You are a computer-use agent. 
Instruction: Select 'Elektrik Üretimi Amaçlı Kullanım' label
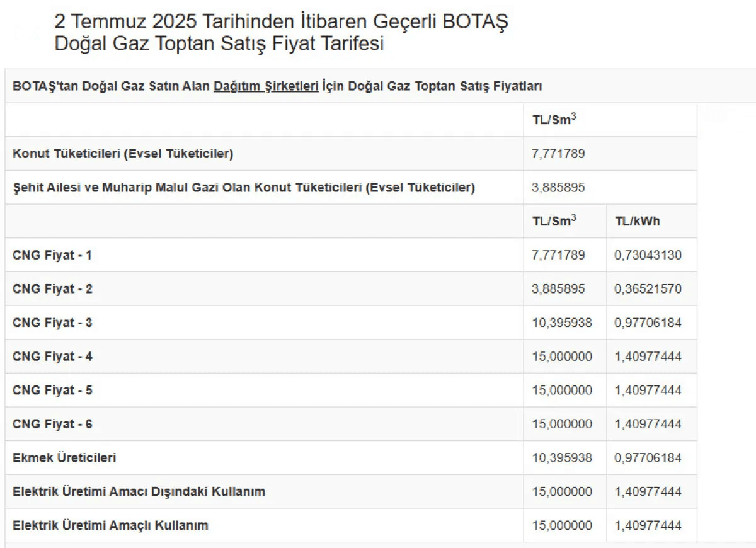tap(110, 525)
